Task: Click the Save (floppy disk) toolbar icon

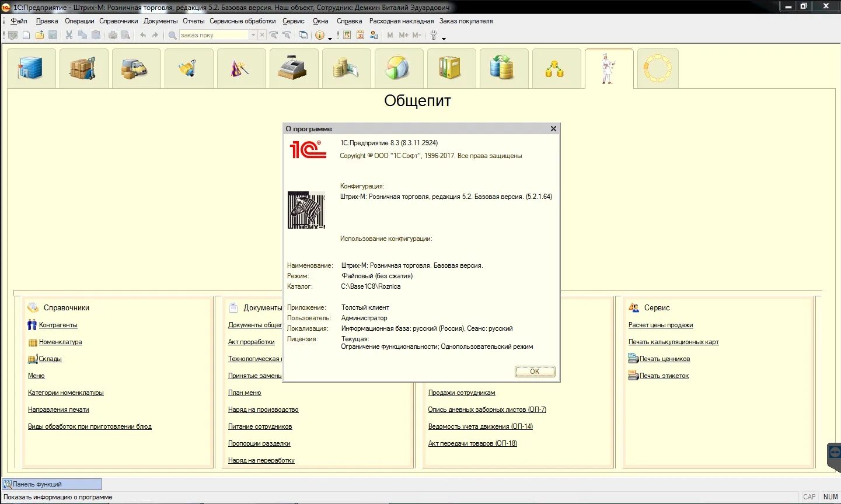Action: (x=53, y=35)
